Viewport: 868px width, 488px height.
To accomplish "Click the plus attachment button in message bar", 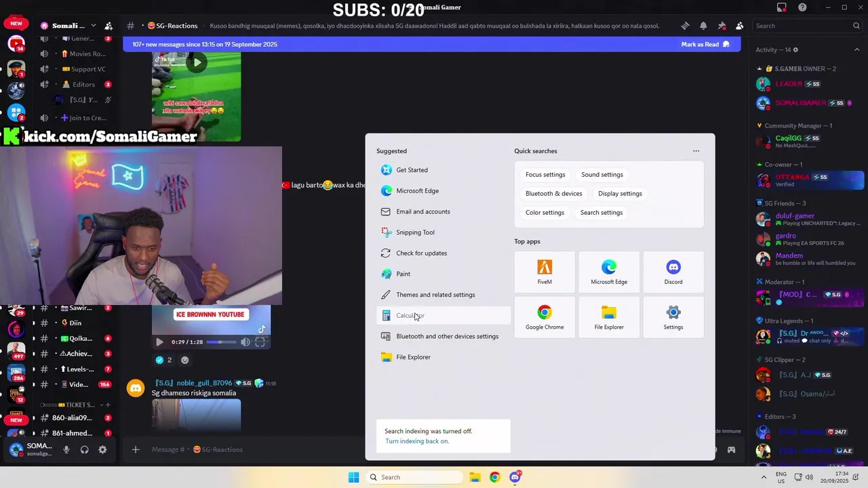I will pyautogui.click(x=136, y=449).
